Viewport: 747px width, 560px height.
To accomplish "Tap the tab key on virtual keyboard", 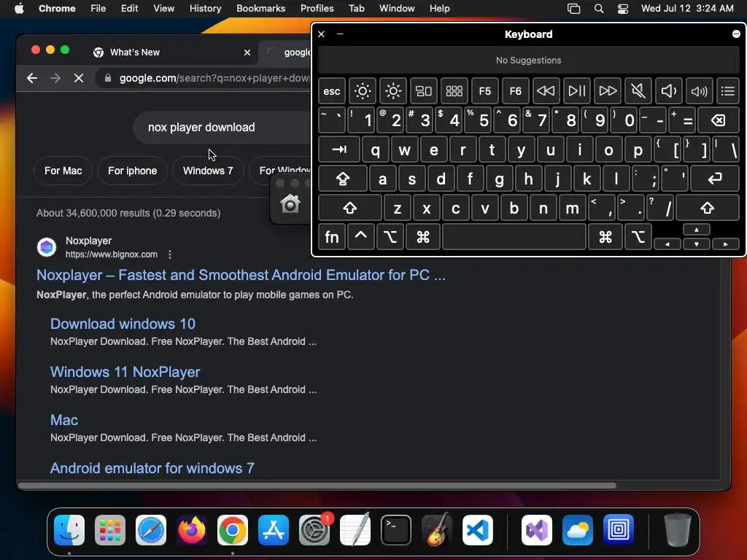I will point(338,150).
